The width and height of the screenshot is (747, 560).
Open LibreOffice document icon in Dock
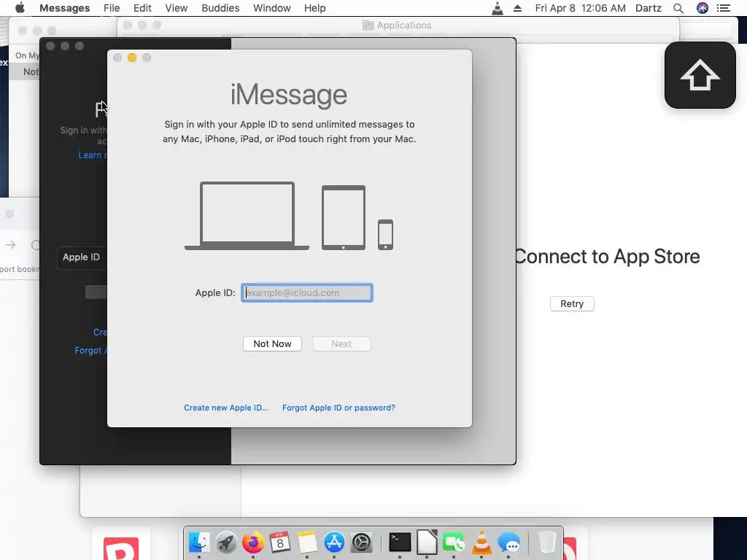tap(427, 542)
